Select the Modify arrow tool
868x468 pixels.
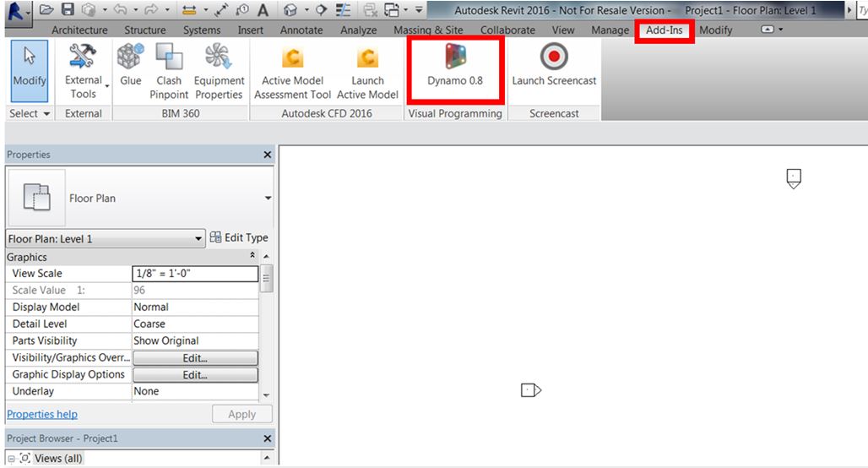point(30,71)
